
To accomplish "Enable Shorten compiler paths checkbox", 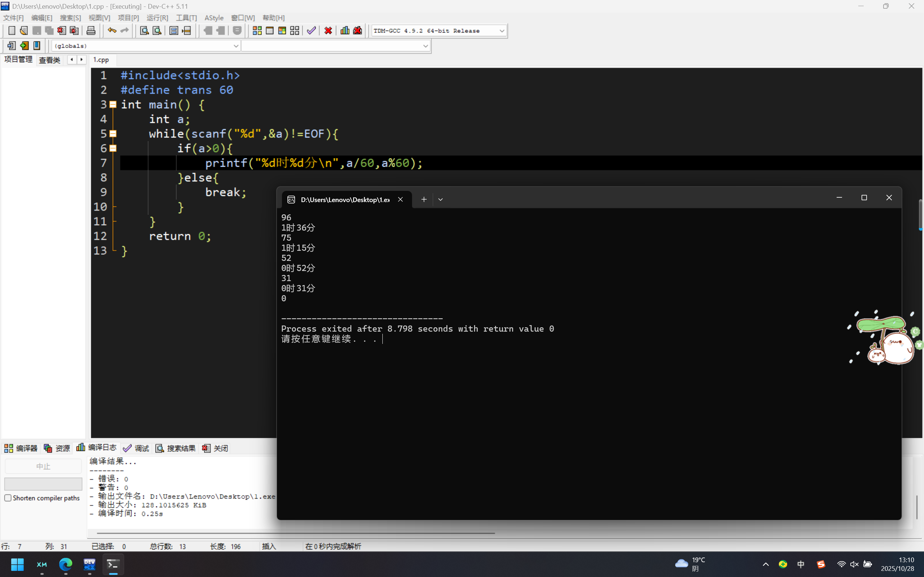I will (8, 498).
